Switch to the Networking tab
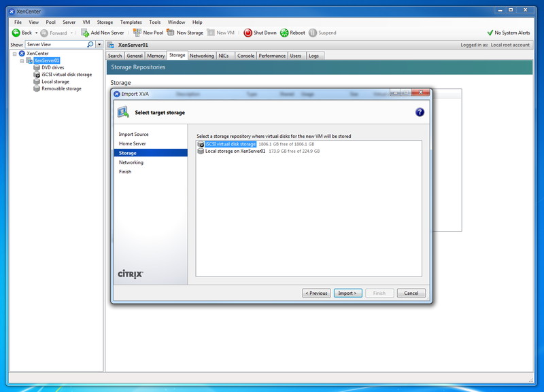Image resolution: width=544 pixels, height=392 pixels. coord(201,56)
